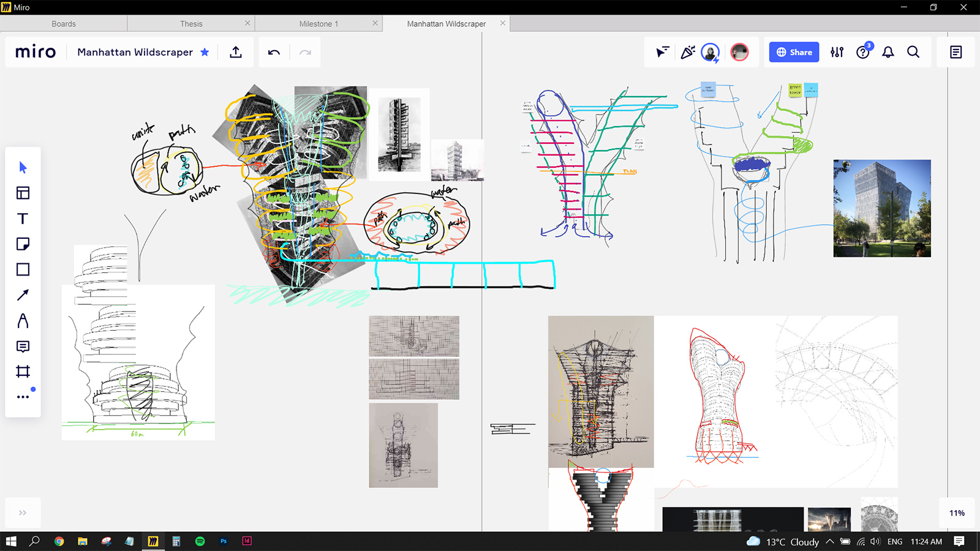Favorite the Manhattan Wildscraper board via the star

pyautogui.click(x=205, y=52)
